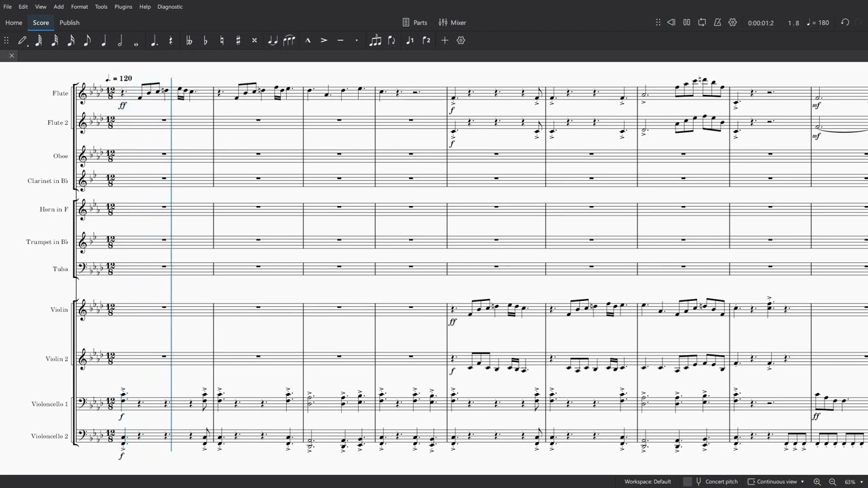Toggle loop playback

(702, 22)
